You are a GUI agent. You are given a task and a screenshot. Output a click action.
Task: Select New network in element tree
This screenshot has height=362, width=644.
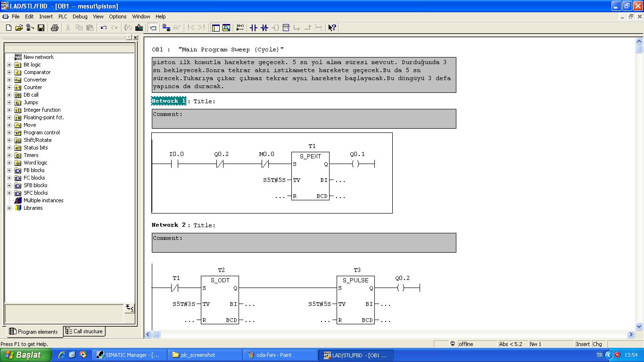[38, 57]
